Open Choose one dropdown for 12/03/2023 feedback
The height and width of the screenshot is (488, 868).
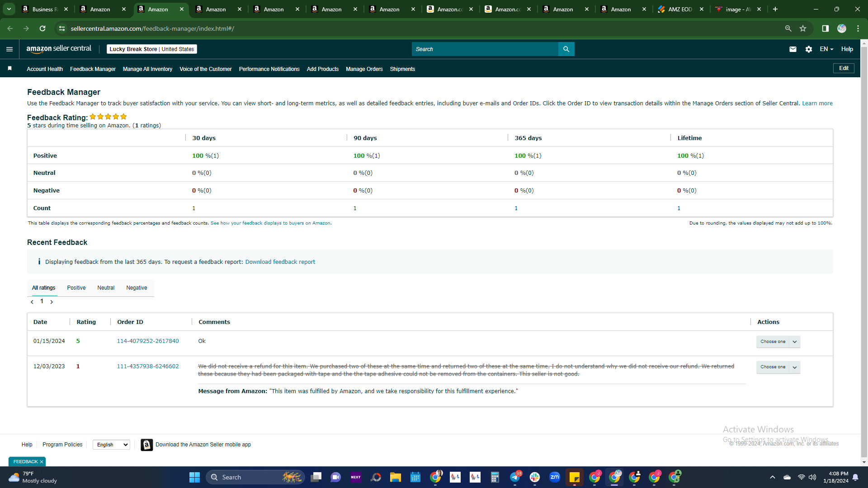[778, 367]
